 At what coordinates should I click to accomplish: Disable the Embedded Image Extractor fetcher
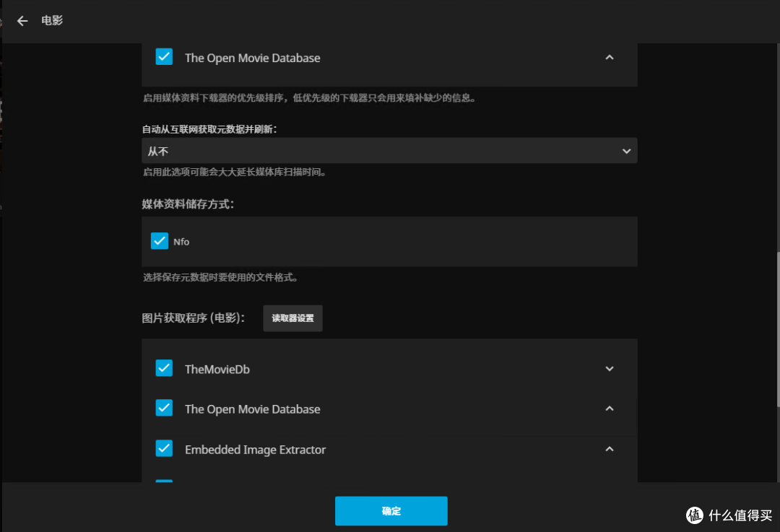click(164, 448)
